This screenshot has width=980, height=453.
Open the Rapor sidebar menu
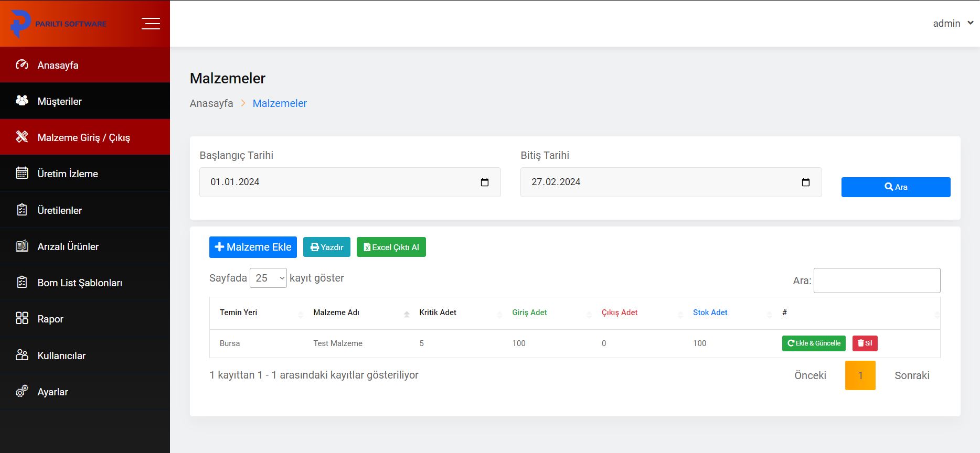50,319
